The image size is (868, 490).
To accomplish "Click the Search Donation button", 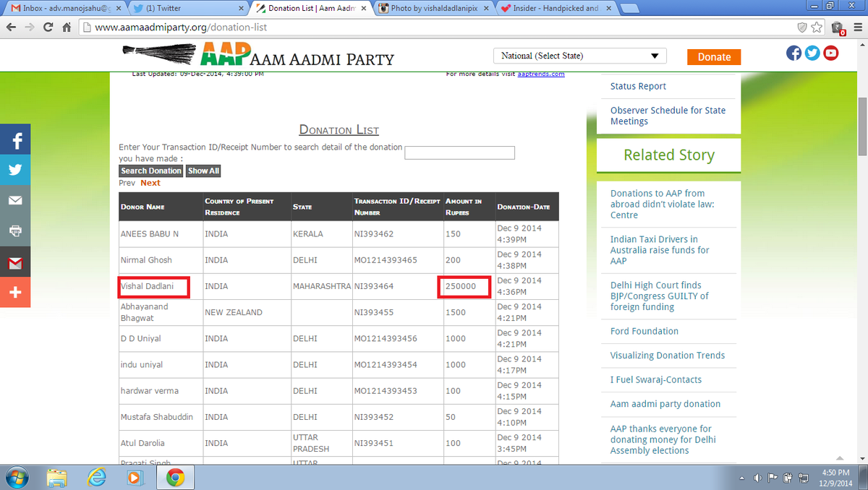I will point(150,171).
